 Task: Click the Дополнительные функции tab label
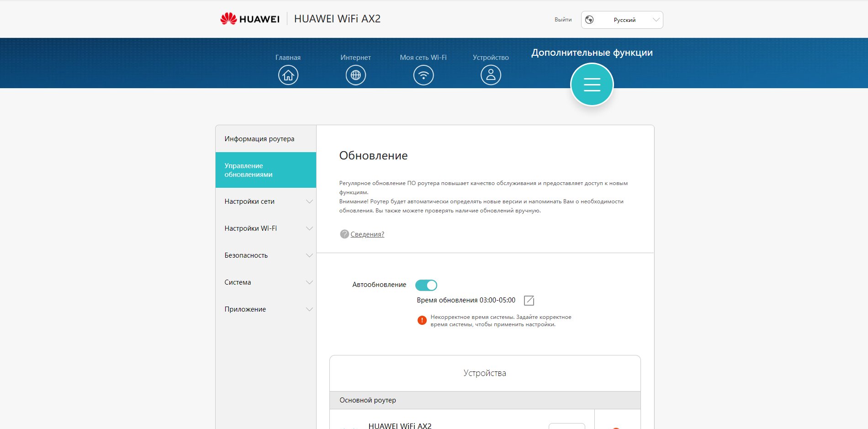pos(592,53)
